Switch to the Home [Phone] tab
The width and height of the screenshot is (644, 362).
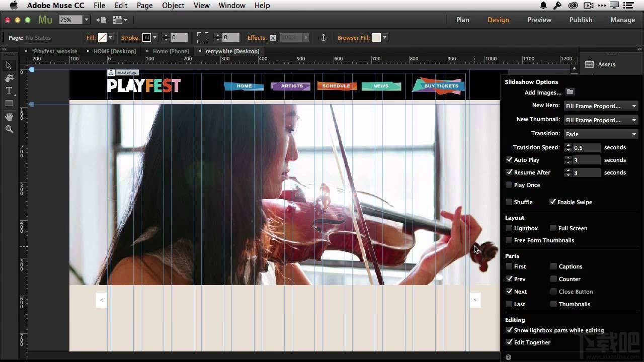pyautogui.click(x=170, y=51)
